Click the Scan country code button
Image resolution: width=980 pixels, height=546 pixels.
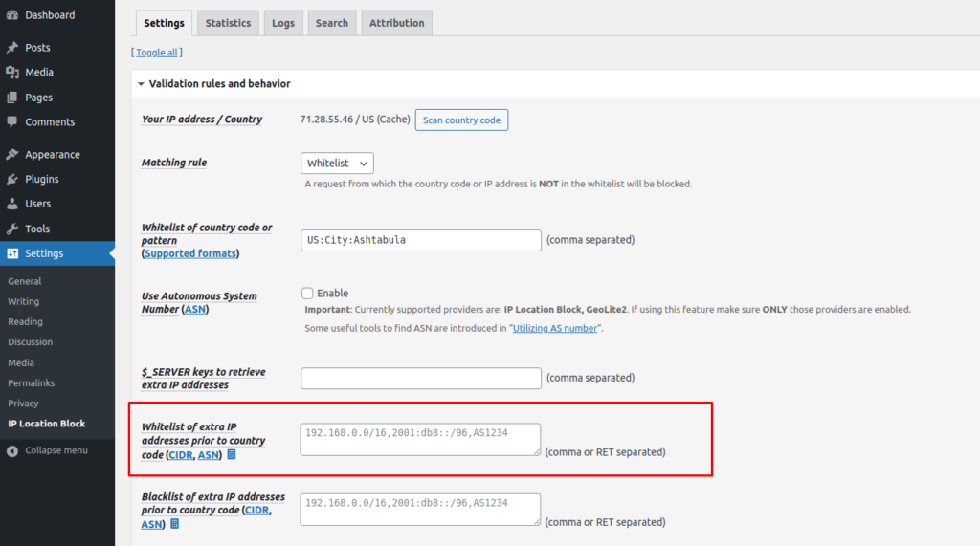tap(461, 120)
